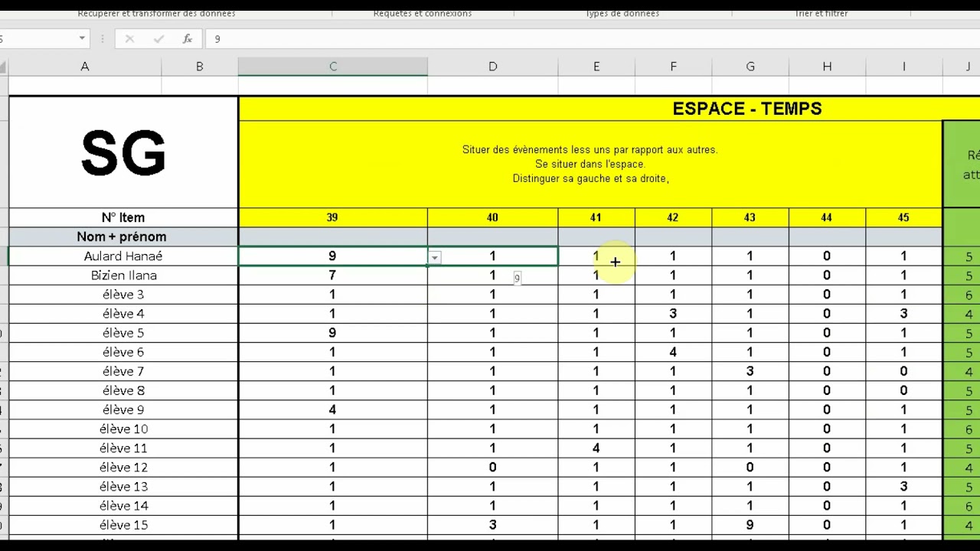The image size is (980, 551).
Task: Click Bizien Ilana's item 39 score of 7
Action: pyautogui.click(x=333, y=275)
